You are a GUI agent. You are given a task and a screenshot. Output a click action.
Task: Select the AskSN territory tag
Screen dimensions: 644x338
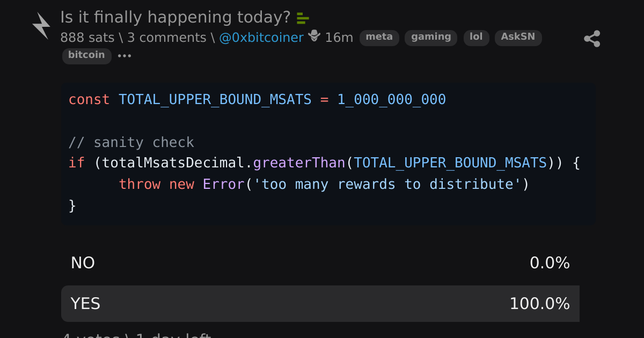point(518,38)
